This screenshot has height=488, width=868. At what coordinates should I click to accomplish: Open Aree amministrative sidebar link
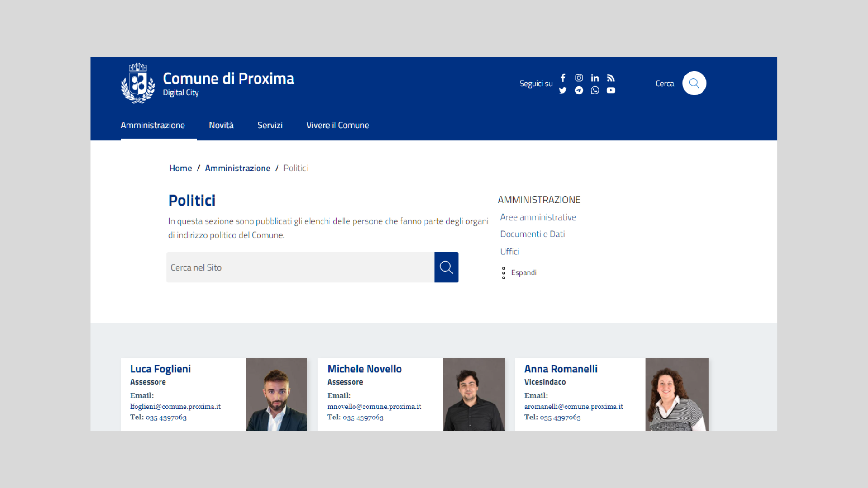pos(538,217)
